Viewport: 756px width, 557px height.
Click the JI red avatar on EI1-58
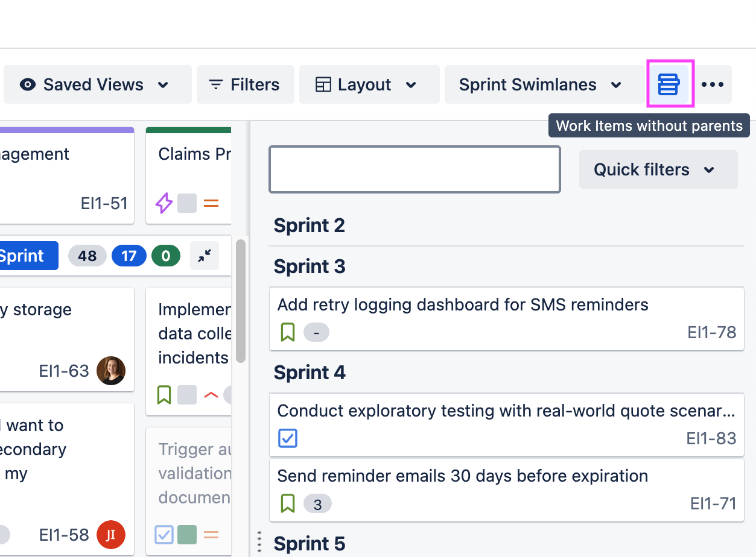pyautogui.click(x=110, y=535)
